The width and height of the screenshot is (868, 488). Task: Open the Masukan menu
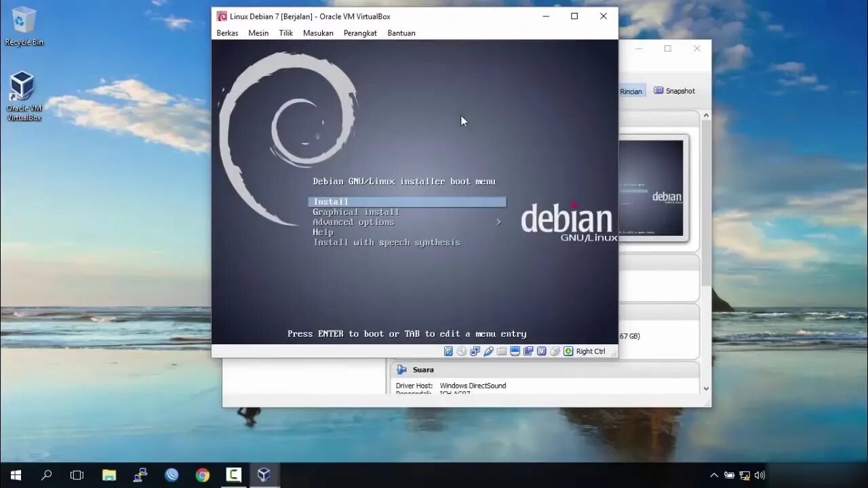[x=318, y=33]
